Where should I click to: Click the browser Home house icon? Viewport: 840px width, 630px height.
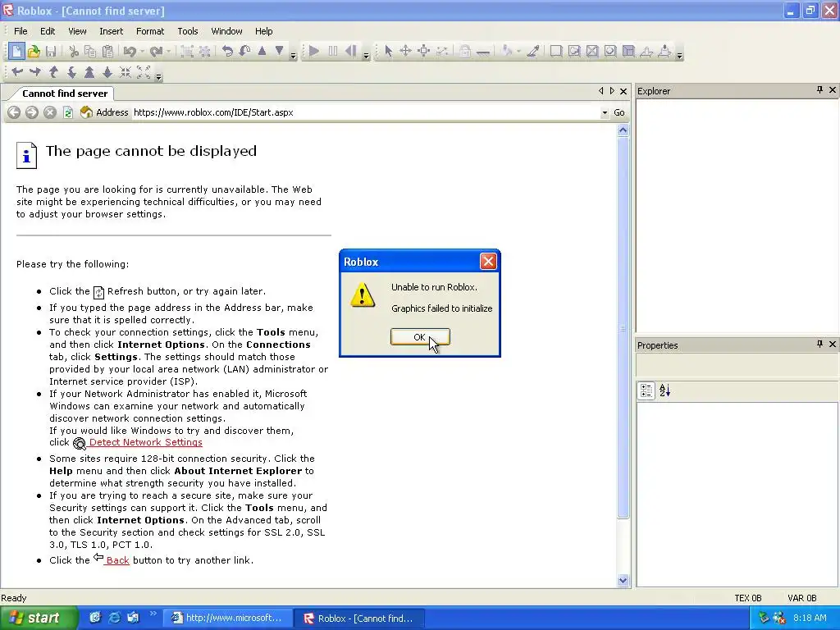[x=86, y=112]
